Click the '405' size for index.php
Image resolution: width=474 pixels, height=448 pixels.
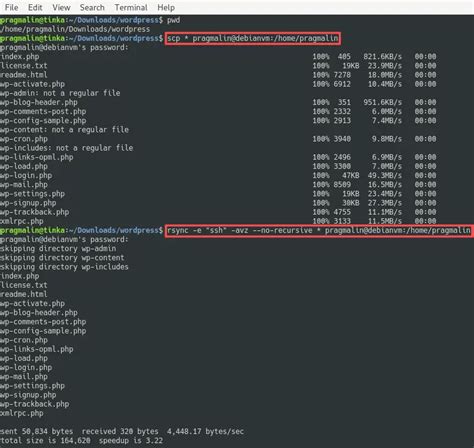[344, 57]
